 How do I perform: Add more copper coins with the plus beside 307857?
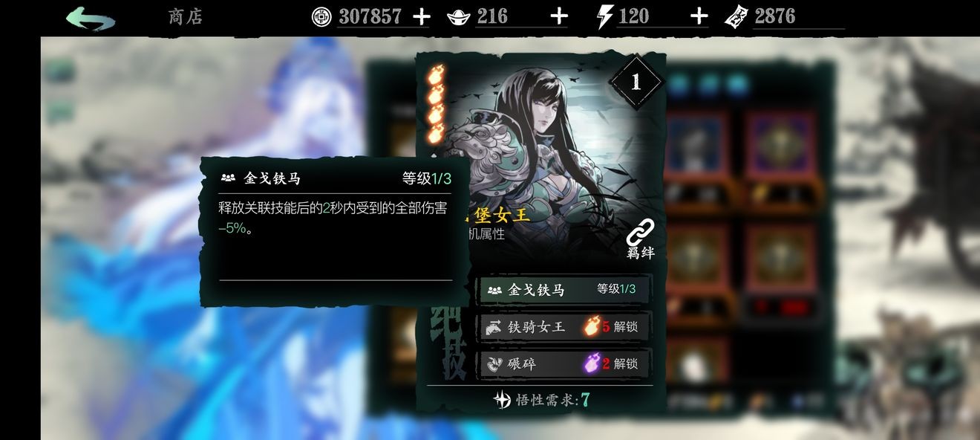pyautogui.click(x=421, y=16)
